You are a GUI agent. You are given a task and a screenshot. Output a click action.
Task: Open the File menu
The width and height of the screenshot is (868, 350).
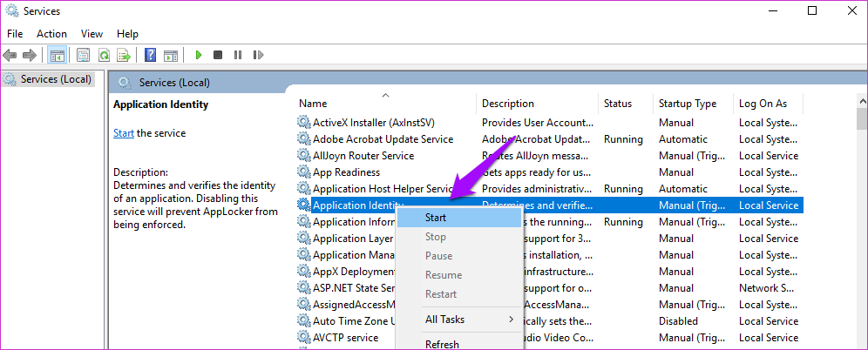[x=15, y=34]
